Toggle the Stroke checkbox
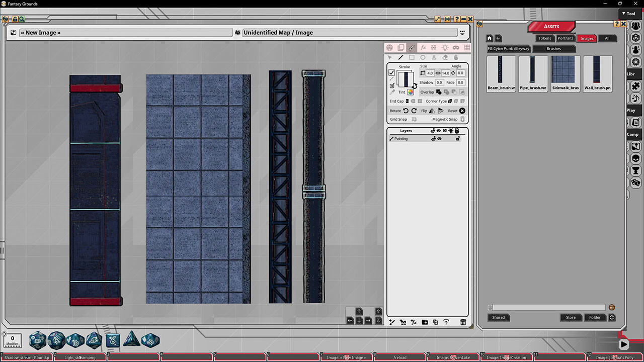The height and width of the screenshot is (362, 644). tap(391, 73)
